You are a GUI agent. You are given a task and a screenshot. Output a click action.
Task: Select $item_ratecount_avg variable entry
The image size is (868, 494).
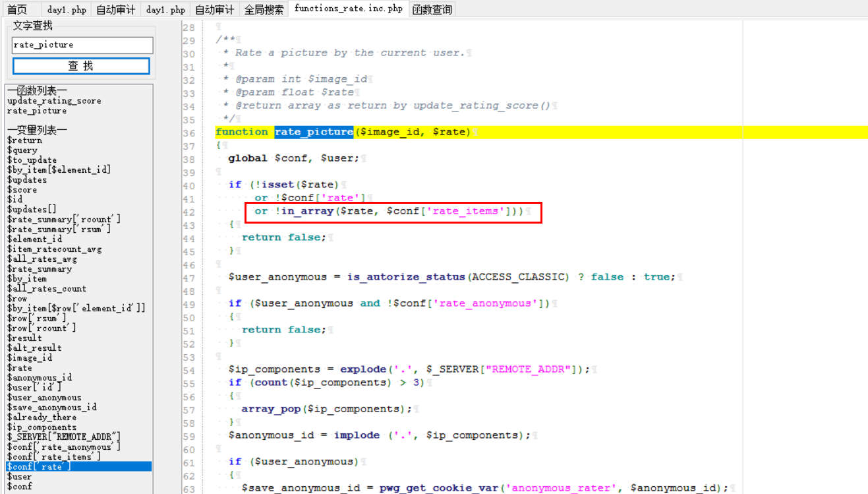click(54, 249)
